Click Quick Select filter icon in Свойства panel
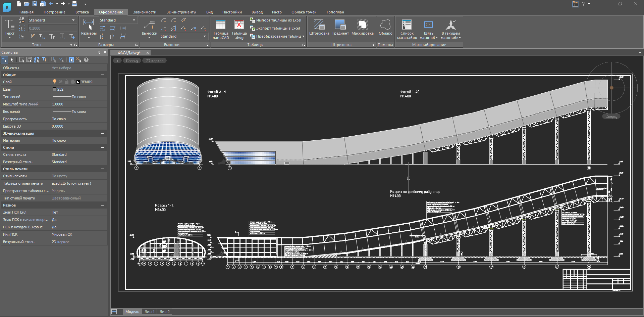Image resolution: width=644 pixels, height=317 pixels. point(44,60)
